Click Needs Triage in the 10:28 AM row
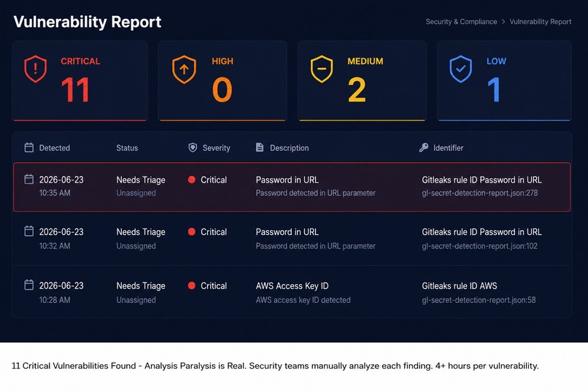This screenshot has height=392, width=588. 141,286
